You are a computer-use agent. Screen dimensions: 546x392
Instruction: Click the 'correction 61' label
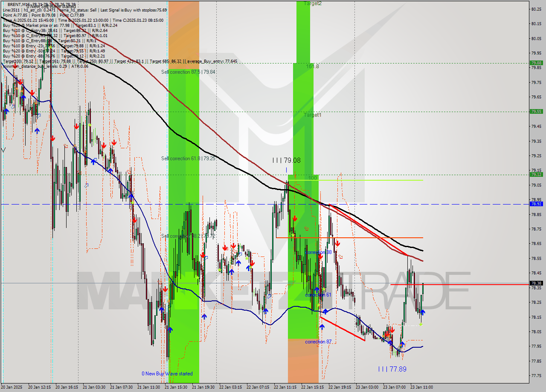(x=318, y=295)
